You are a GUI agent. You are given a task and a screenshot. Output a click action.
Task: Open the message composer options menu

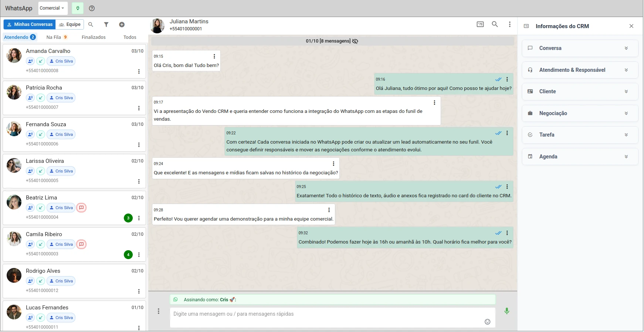pos(159,311)
